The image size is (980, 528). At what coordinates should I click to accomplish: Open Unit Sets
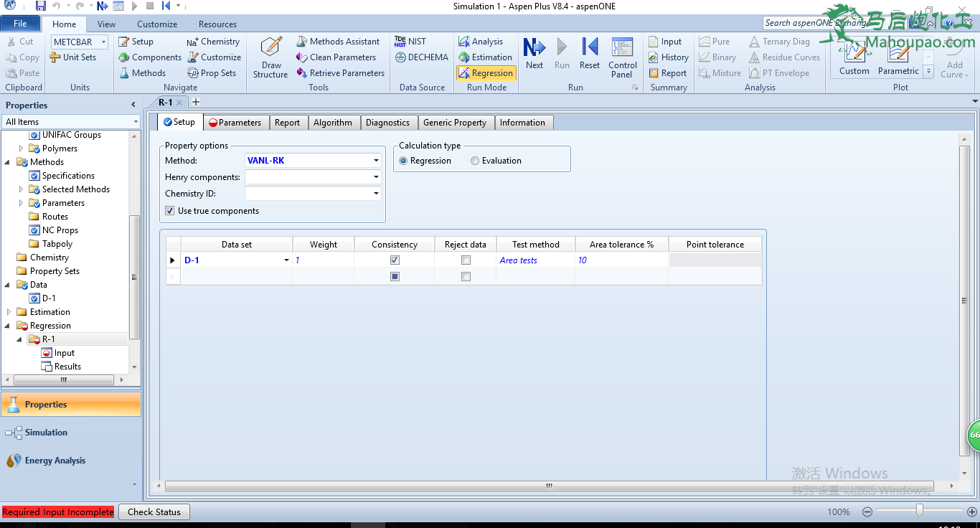[73, 57]
